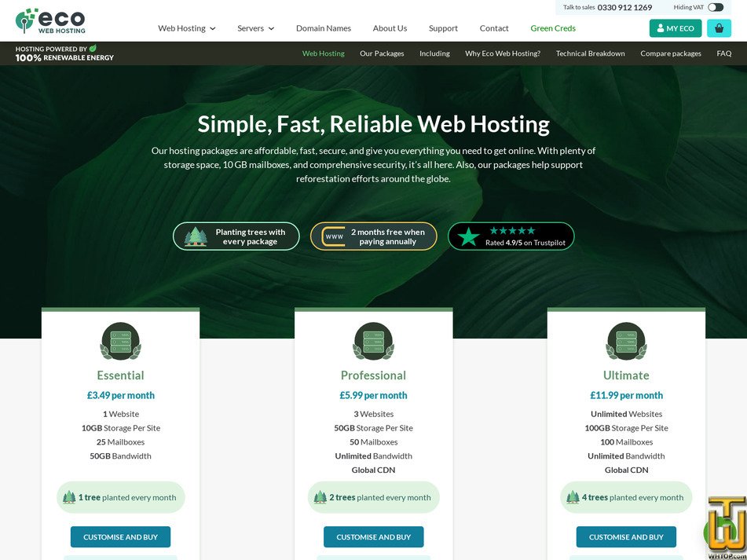The height and width of the screenshot is (560, 747).
Task: Open the shopping basket
Action: coord(719,27)
